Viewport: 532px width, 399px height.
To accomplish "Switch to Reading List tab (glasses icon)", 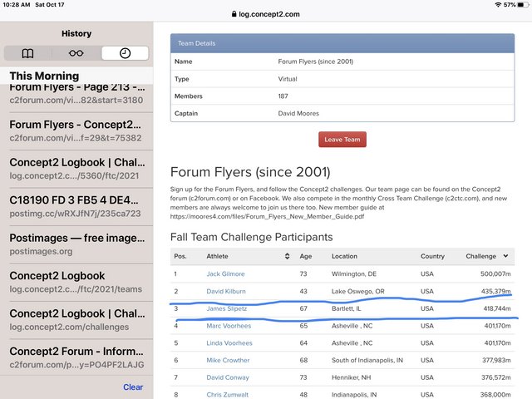I will [x=76, y=53].
